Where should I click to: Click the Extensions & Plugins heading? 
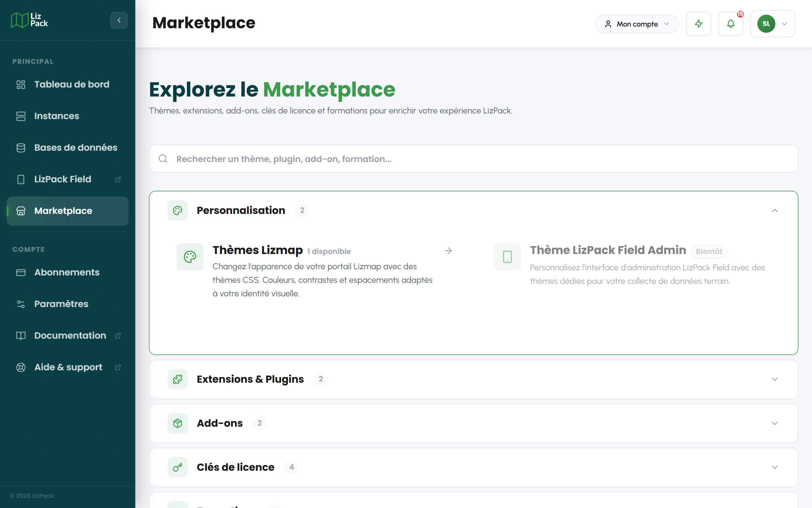[x=250, y=379]
